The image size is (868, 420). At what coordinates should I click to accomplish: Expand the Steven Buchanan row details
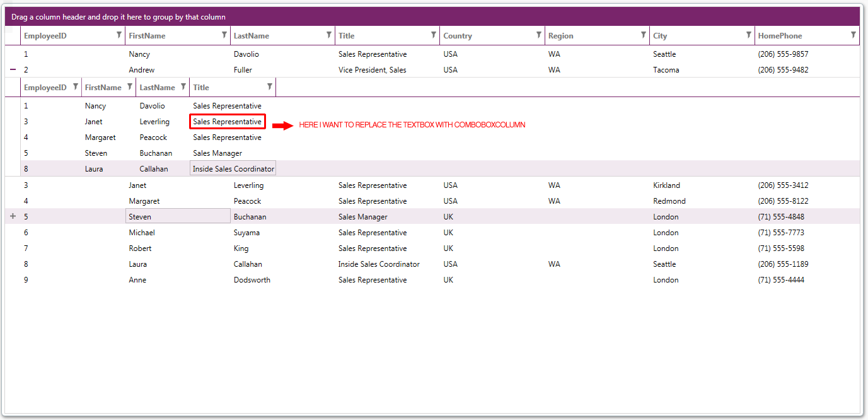(13, 216)
